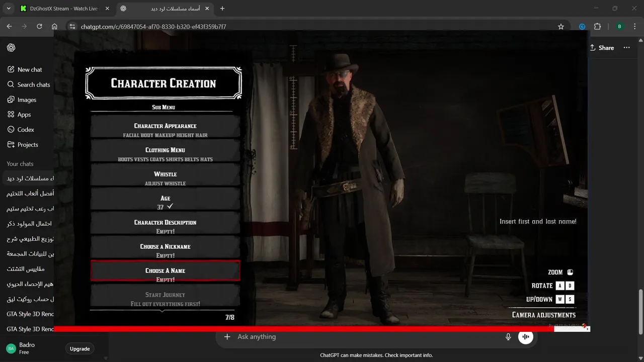Image resolution: width=644 pixels, height=362 pixels.
Task: Select the ChatGPT tab with Arabic title
Action: (x=166, y=9)
